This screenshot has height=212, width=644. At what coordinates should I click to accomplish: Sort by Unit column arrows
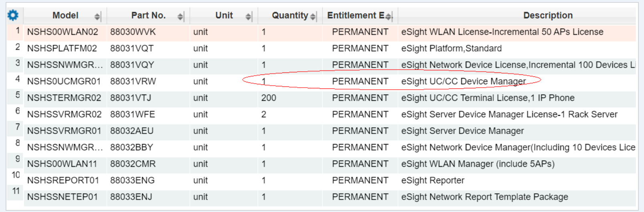pos(248,16)
